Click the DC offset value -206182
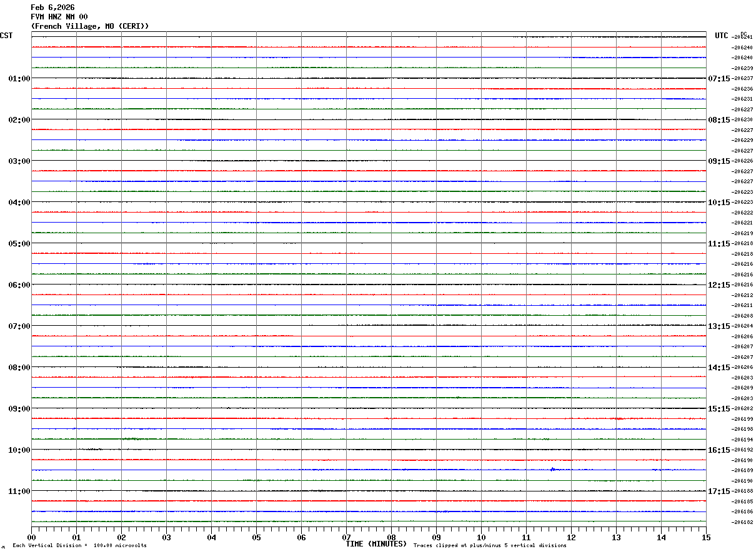Image resolution: width=756 pixels, height=554 pixels. [742, 522]
